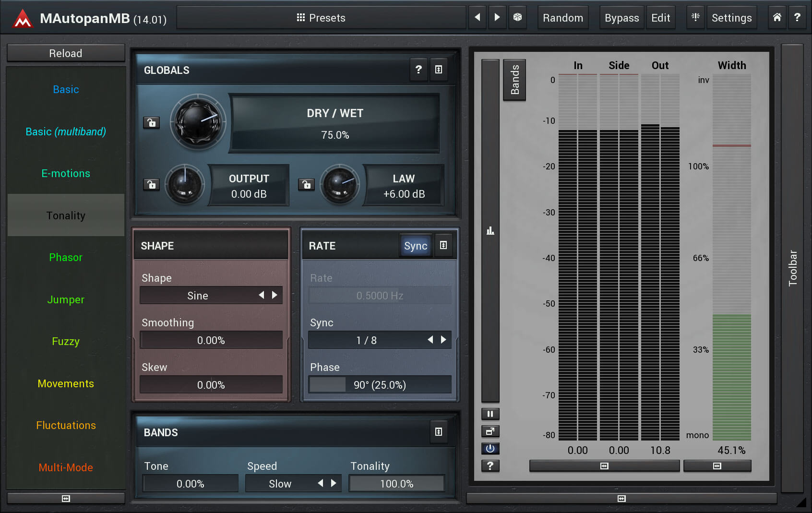Open the Presets browser
The height and width of the screenshot is (513, 812).
tap(322, 18)
